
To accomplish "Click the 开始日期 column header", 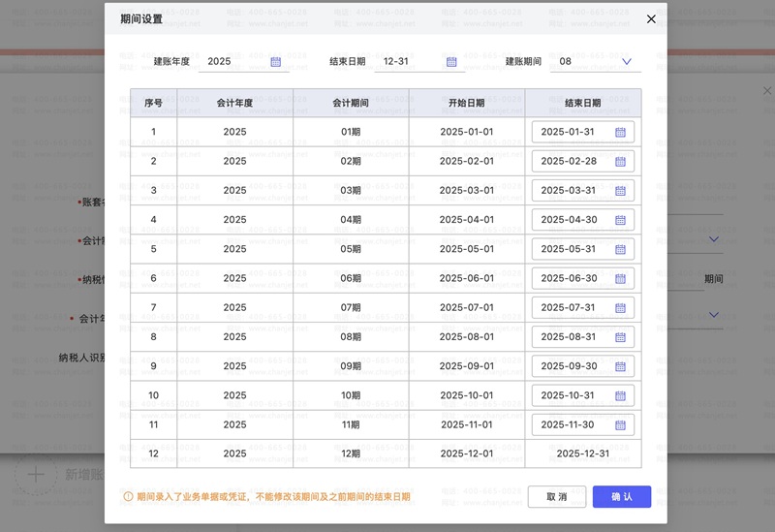I will point(467,103).
